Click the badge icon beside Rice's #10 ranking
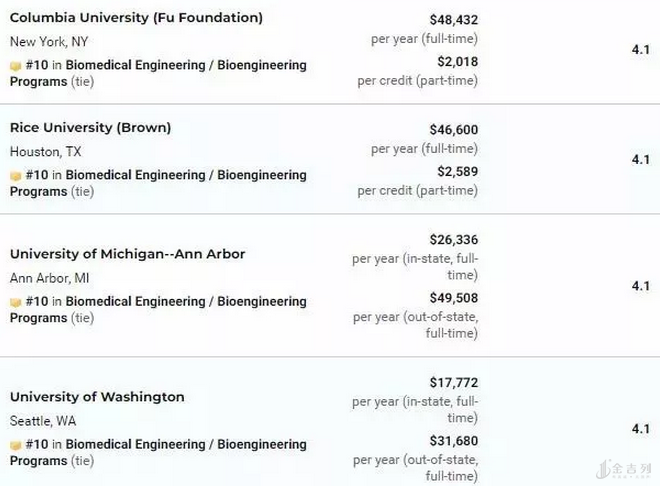The height and width of the screenshot is (489, 660). [x=16, y=176]
